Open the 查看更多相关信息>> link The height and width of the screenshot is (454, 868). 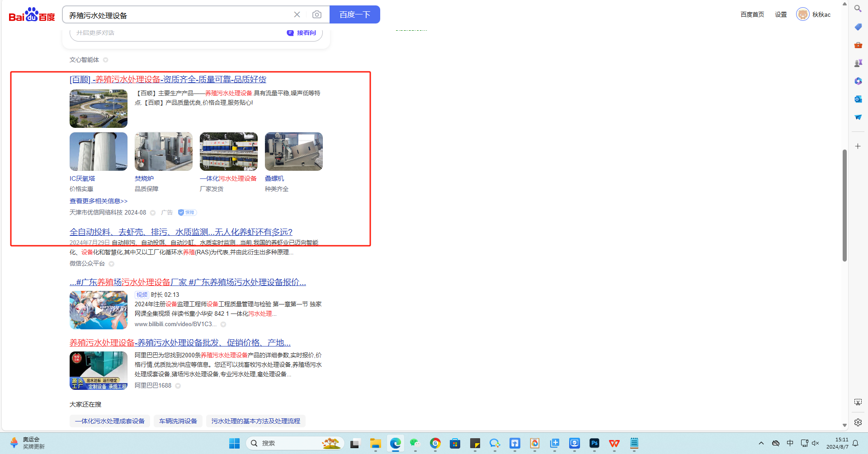click(x=99, y=201)
